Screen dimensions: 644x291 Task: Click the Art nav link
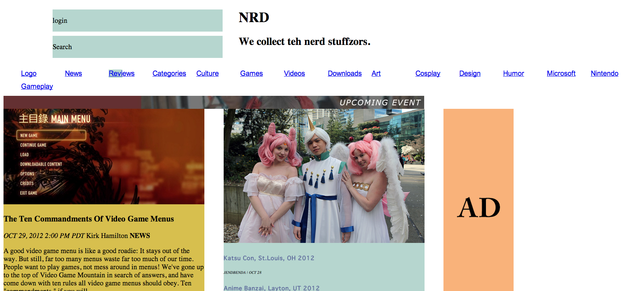(x=376, y=73)
